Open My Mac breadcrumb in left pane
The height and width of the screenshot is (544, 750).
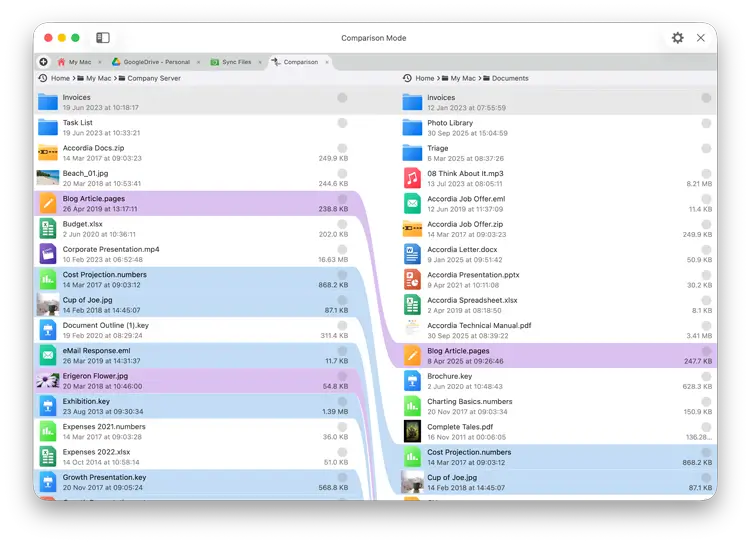tap(98, 78)
